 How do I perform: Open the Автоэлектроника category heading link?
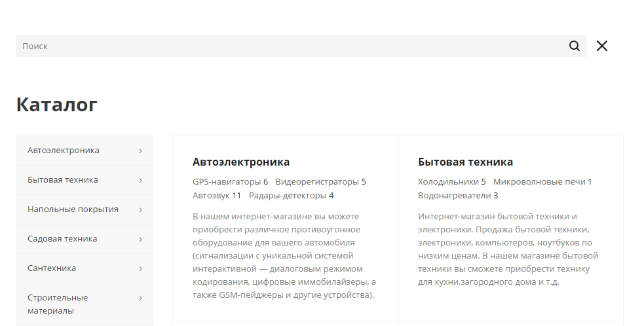tap(241, 162)
